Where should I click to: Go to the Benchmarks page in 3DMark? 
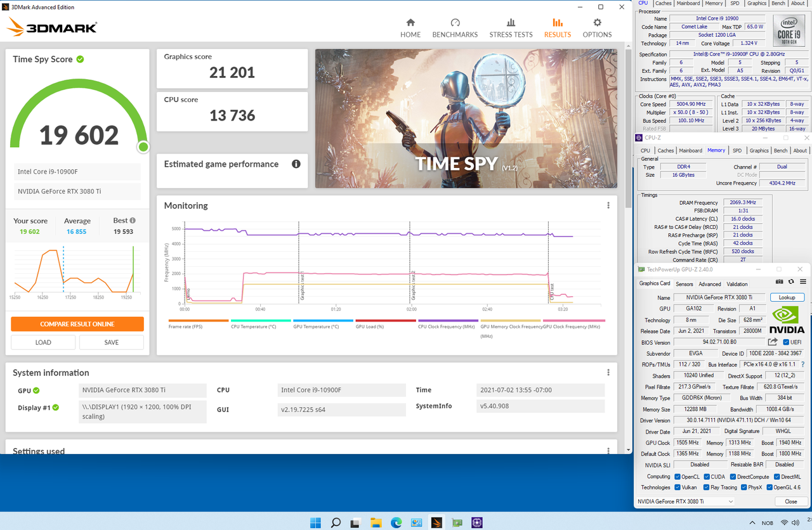click(455, 28)
